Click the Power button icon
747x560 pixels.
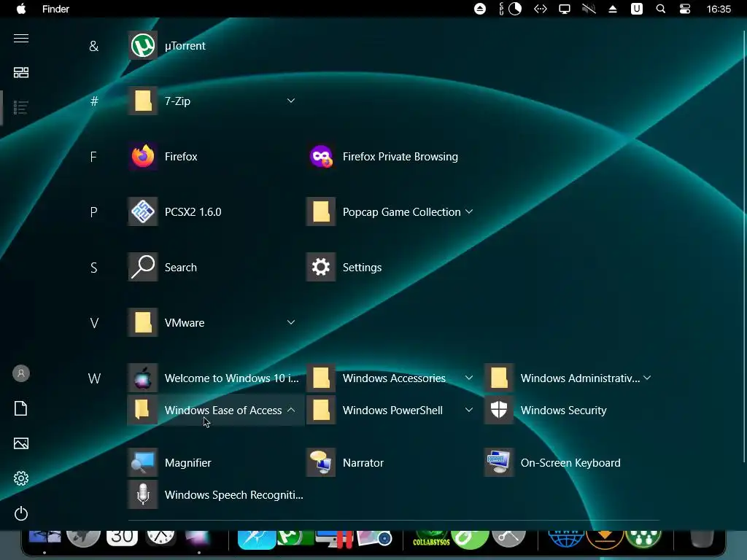click(x=21, y=513)
